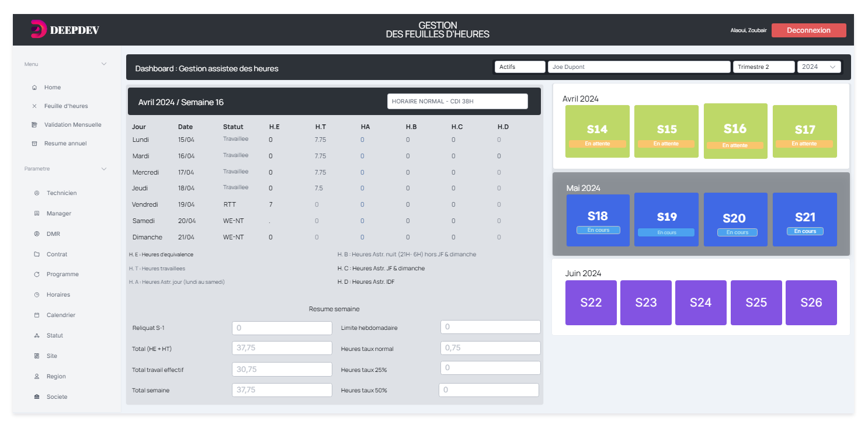The height and width of the screenshot is (421, 868).
Task: Click the Calendrier icon in sidebar
Action: point(37,315)
